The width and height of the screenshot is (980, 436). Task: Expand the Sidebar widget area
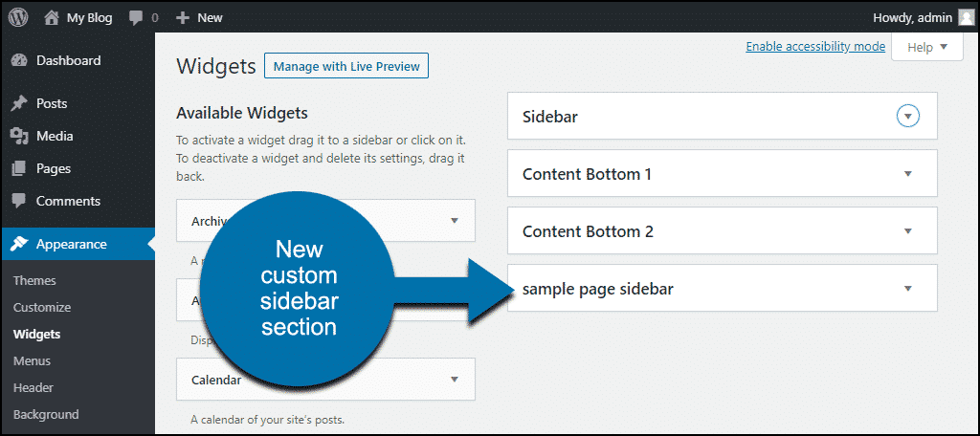[x=908, y=116]
